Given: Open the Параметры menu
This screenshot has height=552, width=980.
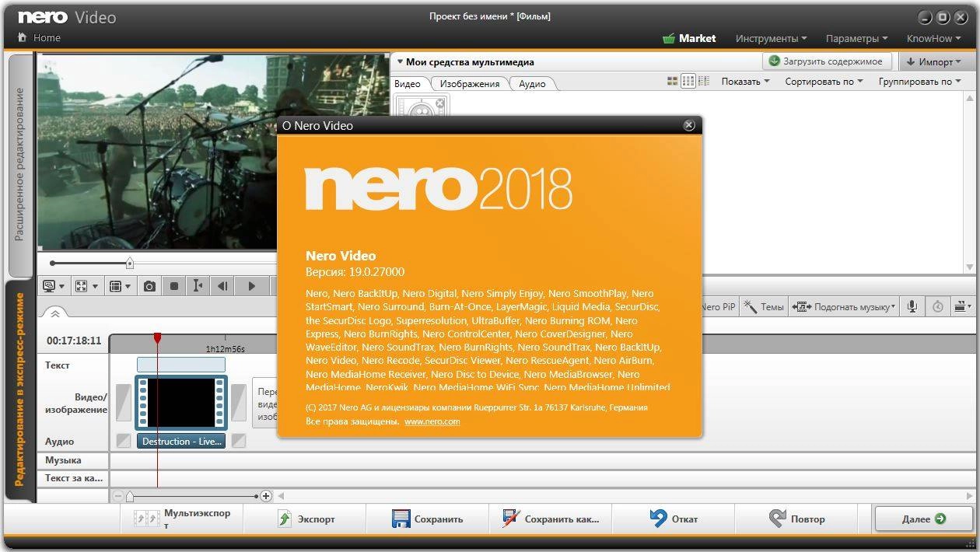Looking at the screenshot, I should [856, 38].
